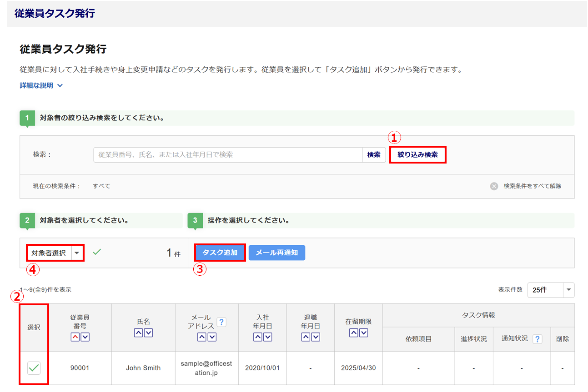Sort 退職年月日 column descending

[x=316, y=337]
